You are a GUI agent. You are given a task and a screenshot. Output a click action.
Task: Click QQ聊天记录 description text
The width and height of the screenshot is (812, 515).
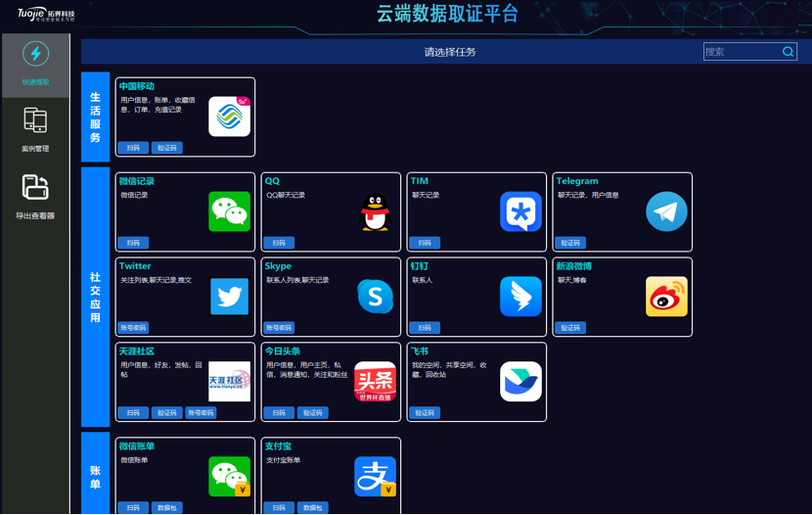[286, 195]
